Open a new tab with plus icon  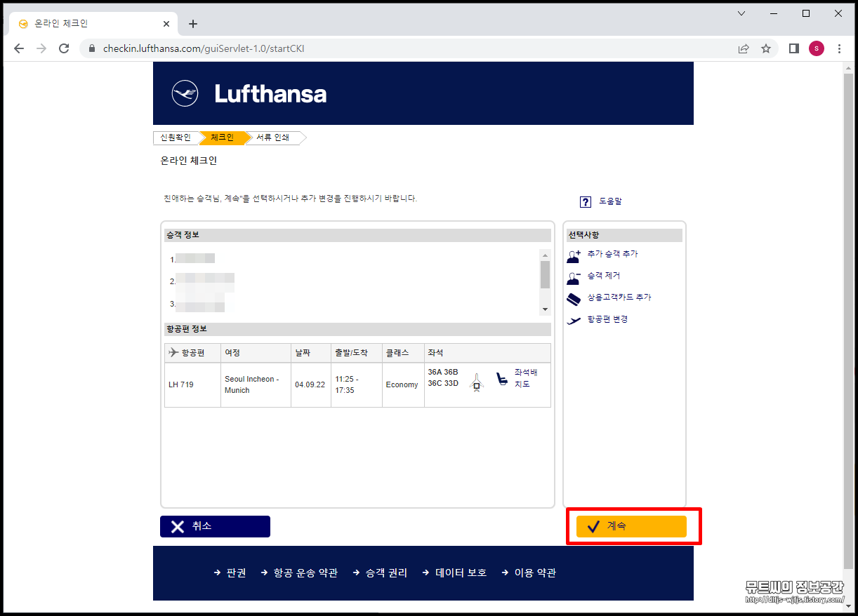pos(193,24)
